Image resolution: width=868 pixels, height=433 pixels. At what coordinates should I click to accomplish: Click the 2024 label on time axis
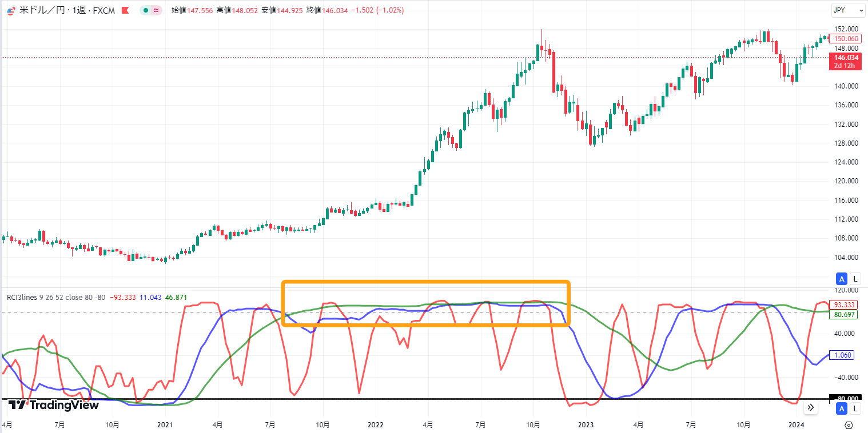[x=797, y=425]
